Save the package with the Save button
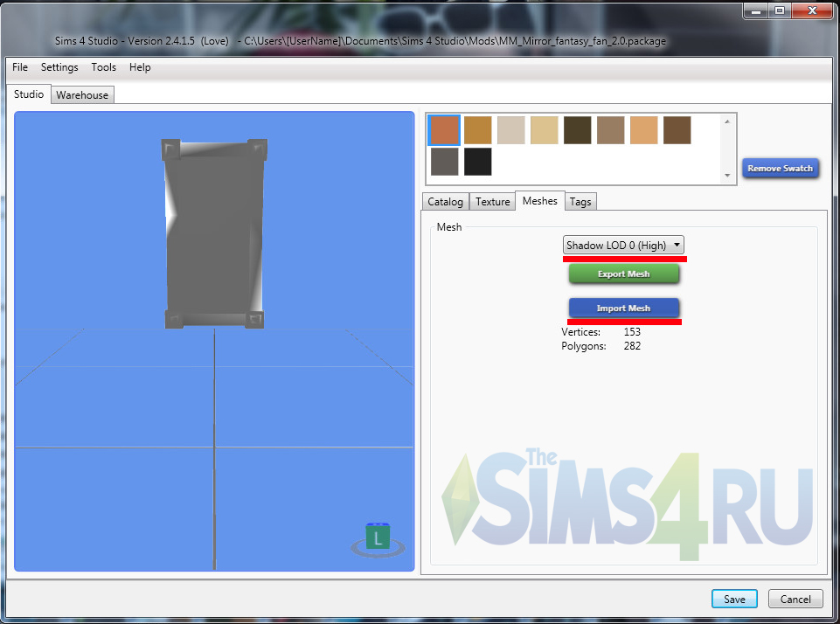This screenshot has height=624, width=840. [734, 599]
